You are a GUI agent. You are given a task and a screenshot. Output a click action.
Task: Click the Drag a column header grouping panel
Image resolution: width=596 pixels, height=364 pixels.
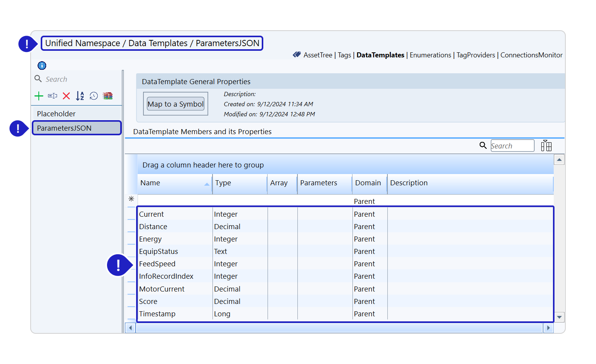point(345,165)
